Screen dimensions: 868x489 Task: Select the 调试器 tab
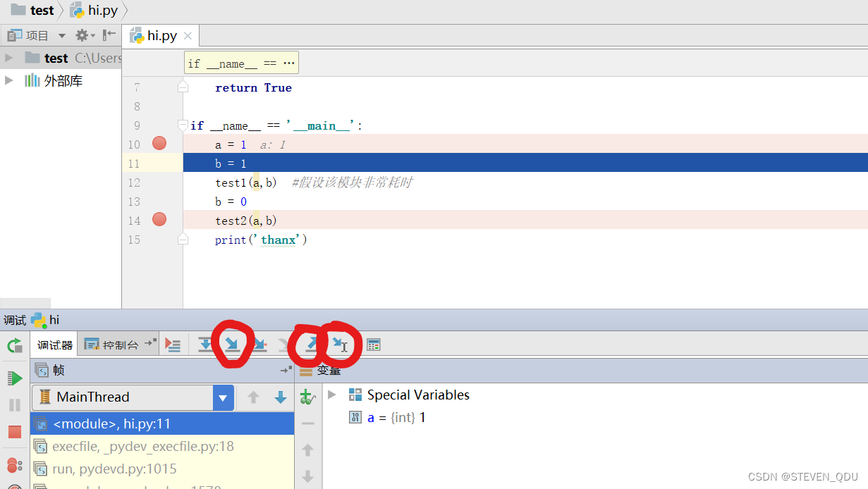coord(54,344)
